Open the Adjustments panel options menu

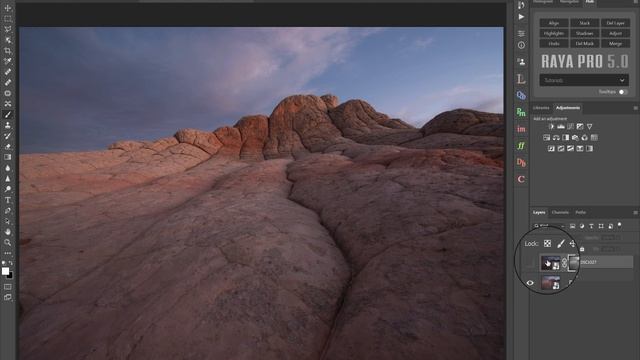(x=635, y=108)
